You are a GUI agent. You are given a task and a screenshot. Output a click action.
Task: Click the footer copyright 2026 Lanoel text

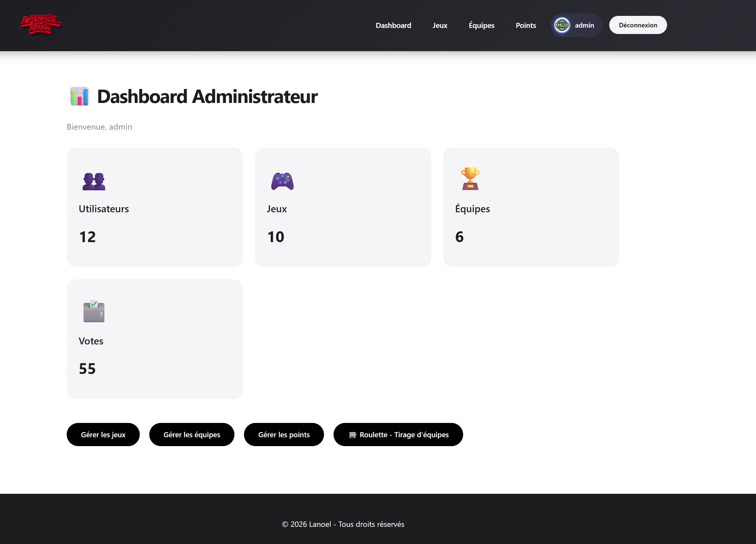click(343, 524)
